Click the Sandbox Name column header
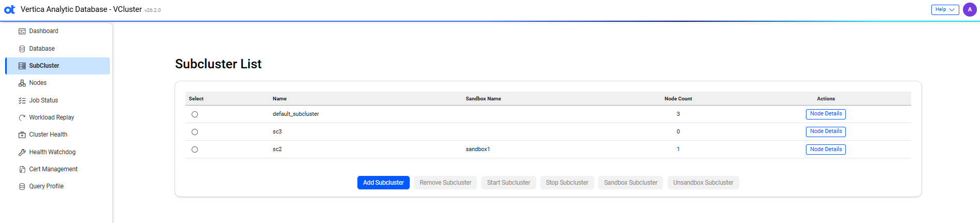 point(483,99)
